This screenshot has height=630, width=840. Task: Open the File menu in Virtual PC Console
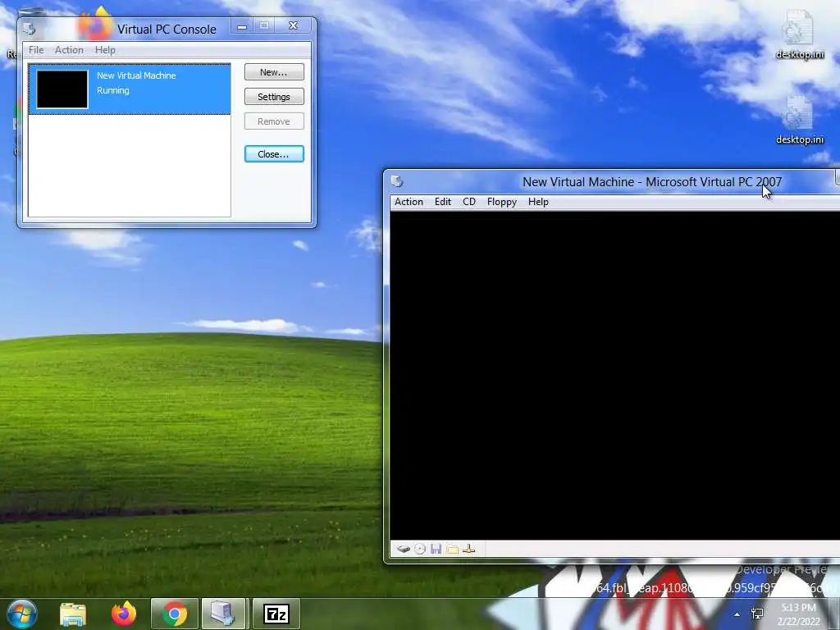click(x=36, y=50)
